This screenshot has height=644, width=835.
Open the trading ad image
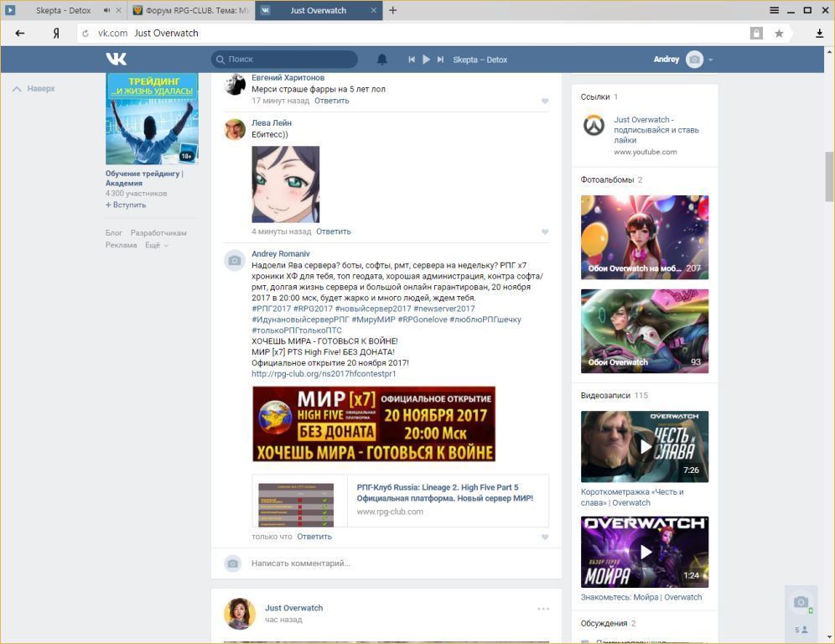pos(152,118)
